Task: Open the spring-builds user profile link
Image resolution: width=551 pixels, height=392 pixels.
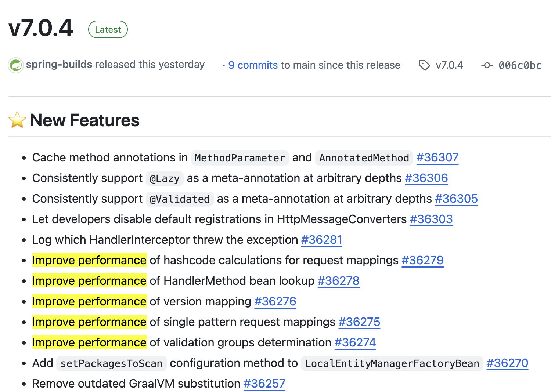Action: tap(59, 65)
